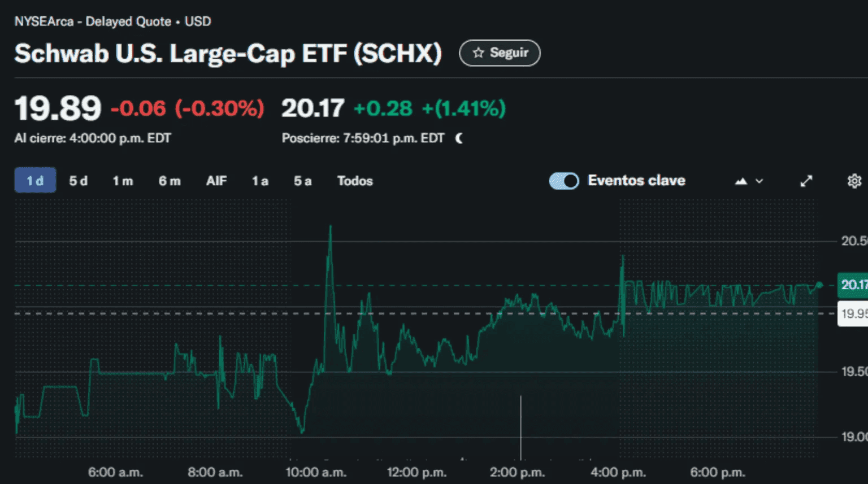Viewport: 868px width, 484px height.
Task: Click the 12:00 p.m. time axis label
Action: tap(416, 472)
